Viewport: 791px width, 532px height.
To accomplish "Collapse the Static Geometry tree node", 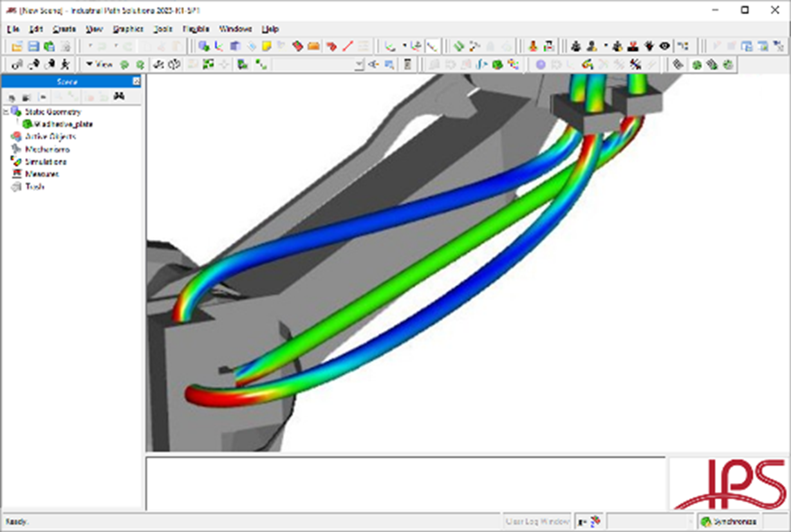I will coord(6,112).
